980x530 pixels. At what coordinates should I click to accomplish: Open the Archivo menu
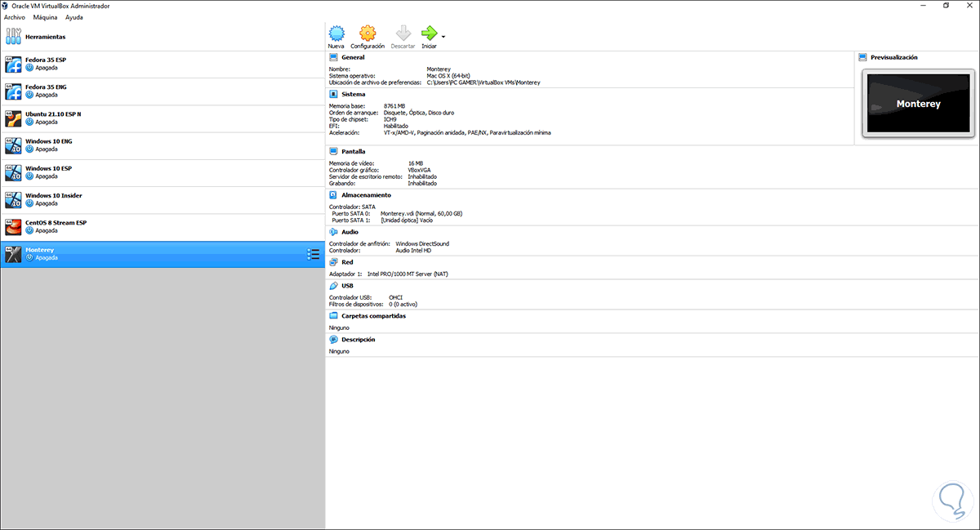[x=15, y=17]
